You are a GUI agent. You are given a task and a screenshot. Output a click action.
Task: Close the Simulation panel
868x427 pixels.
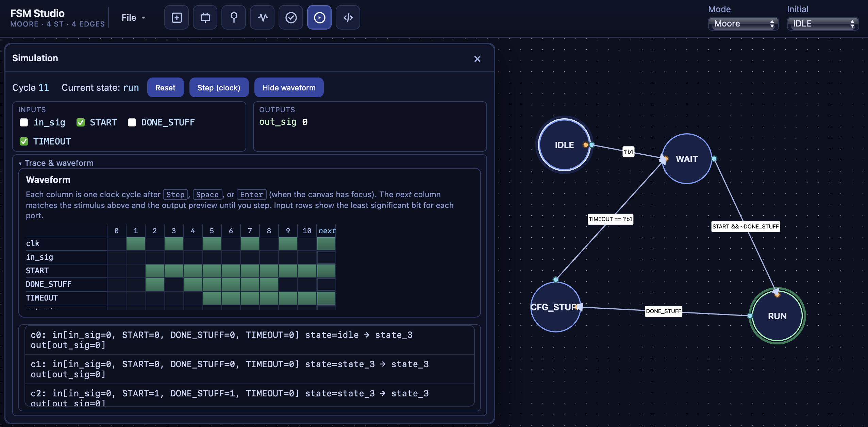click(x=477, y=59)
